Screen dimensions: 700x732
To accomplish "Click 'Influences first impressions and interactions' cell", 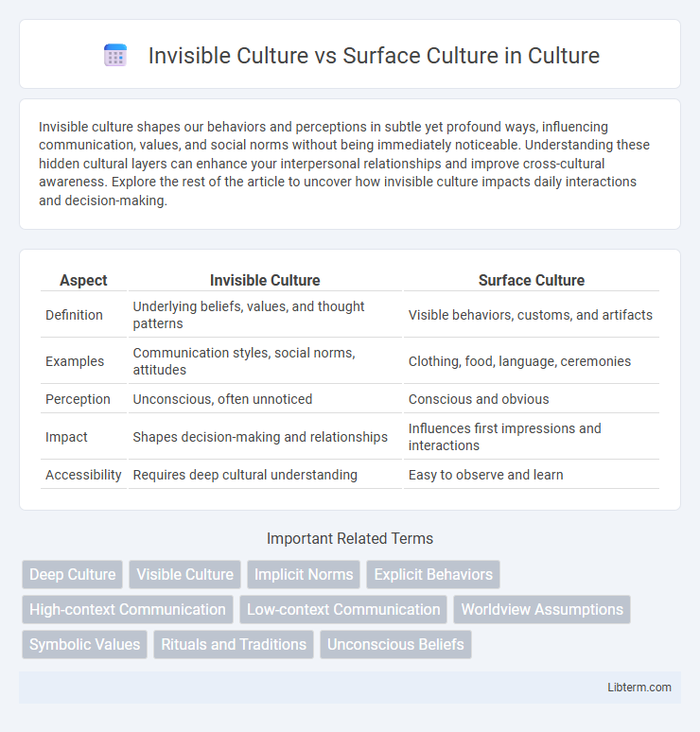I will (532, 437).
